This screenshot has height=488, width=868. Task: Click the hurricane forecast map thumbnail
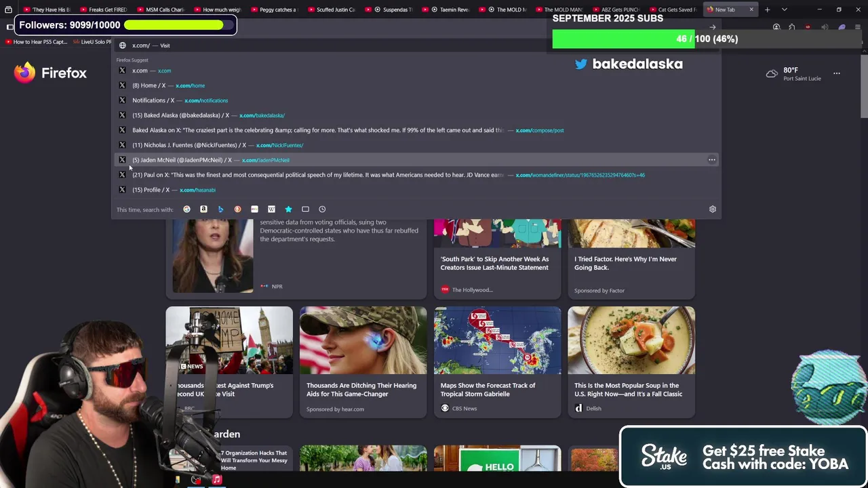(x=497, y=340)
